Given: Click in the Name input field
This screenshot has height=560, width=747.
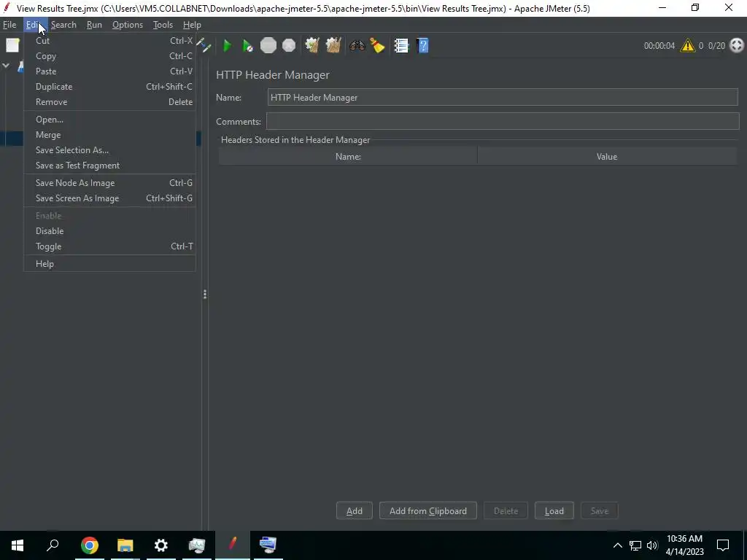Looking at the screenshot, I should [x=503, y=97].
